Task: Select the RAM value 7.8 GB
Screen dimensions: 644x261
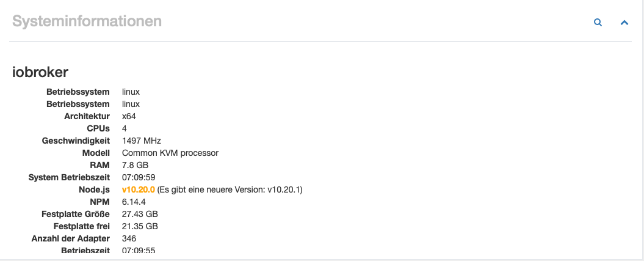Action: (x=135, y=165)
